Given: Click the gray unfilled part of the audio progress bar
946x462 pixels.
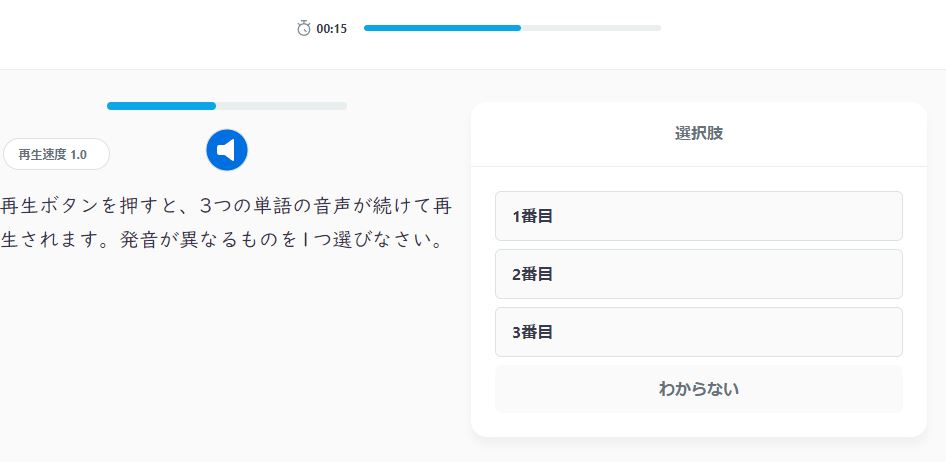Looking at the screenshot, I should coord(281,106).
